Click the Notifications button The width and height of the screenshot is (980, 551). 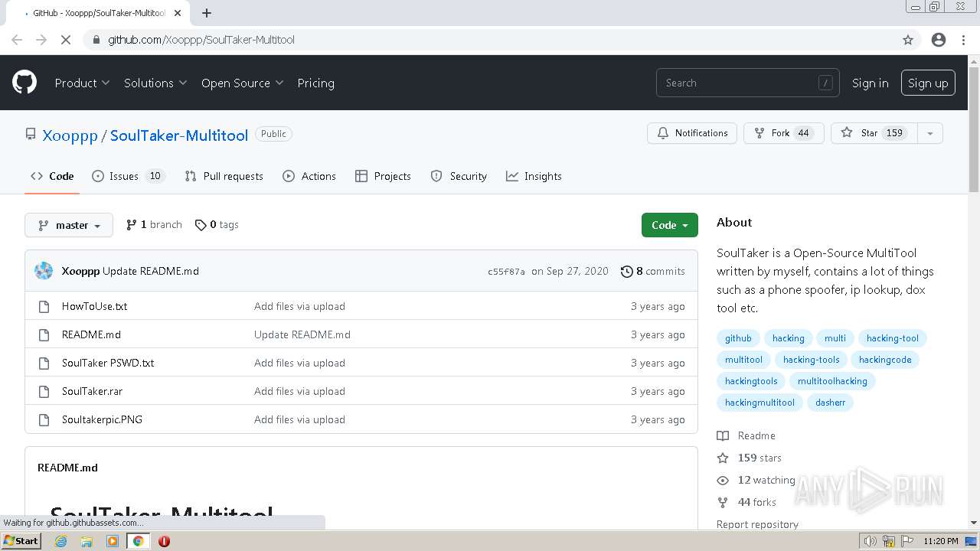click(x=692, y=133)
